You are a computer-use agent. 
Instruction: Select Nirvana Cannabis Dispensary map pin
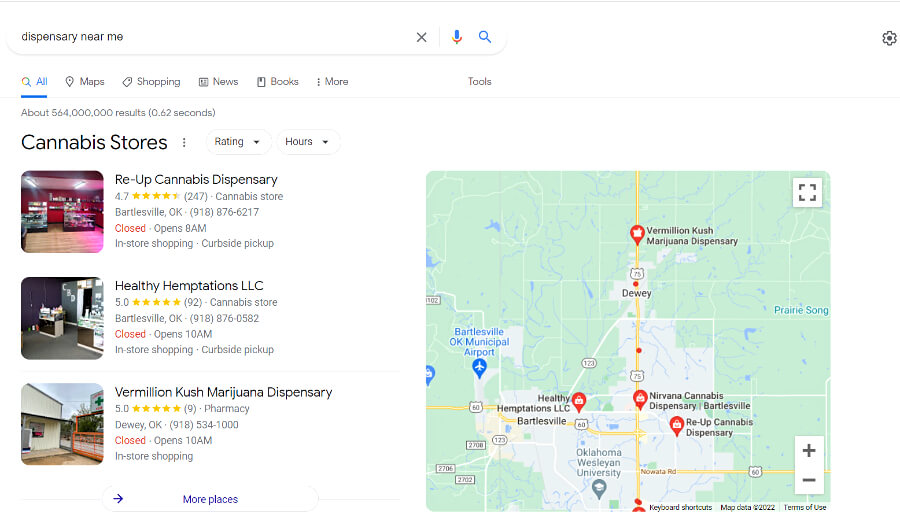click(640, 399)
